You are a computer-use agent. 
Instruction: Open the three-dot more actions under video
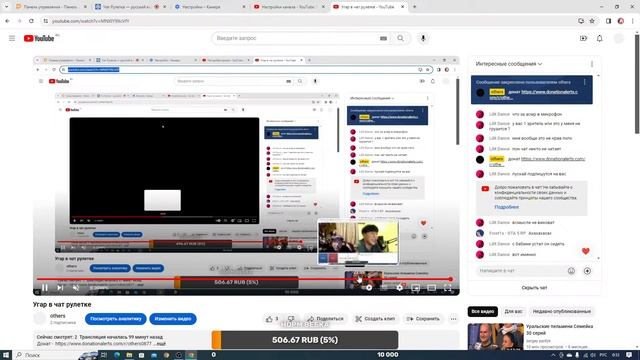point(453,319)
